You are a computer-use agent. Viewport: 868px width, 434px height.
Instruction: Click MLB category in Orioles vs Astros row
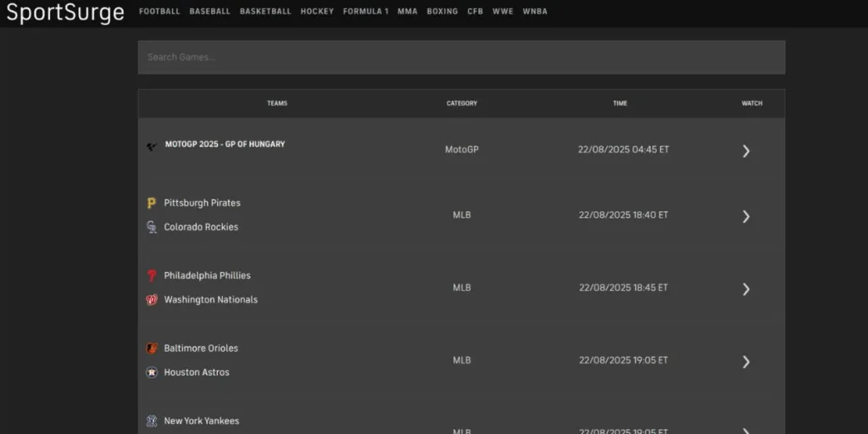462,360
